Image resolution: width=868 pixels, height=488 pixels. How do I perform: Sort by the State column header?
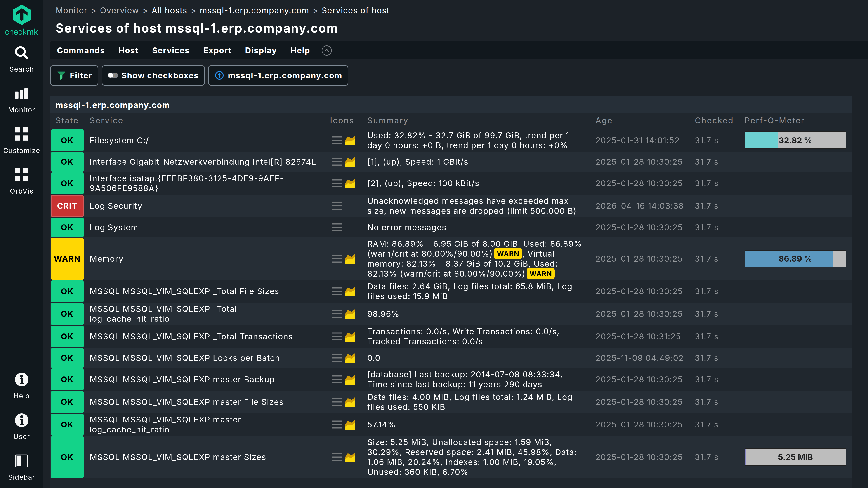pyautogui.click(x=67, y=121)
